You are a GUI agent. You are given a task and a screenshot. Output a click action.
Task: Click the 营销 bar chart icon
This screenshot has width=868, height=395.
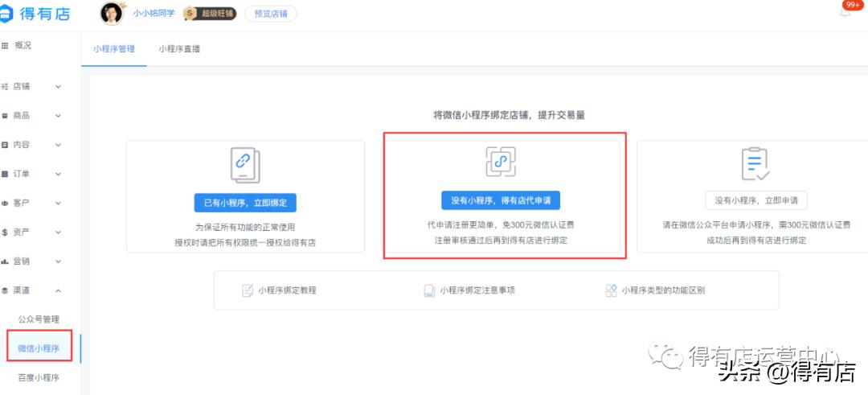coord(5,261)
